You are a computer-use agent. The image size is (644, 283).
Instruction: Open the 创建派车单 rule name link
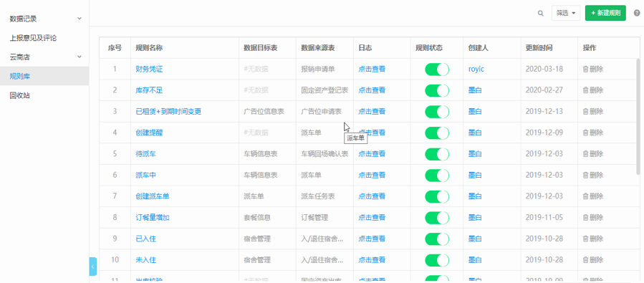click(x=153, y=196)
